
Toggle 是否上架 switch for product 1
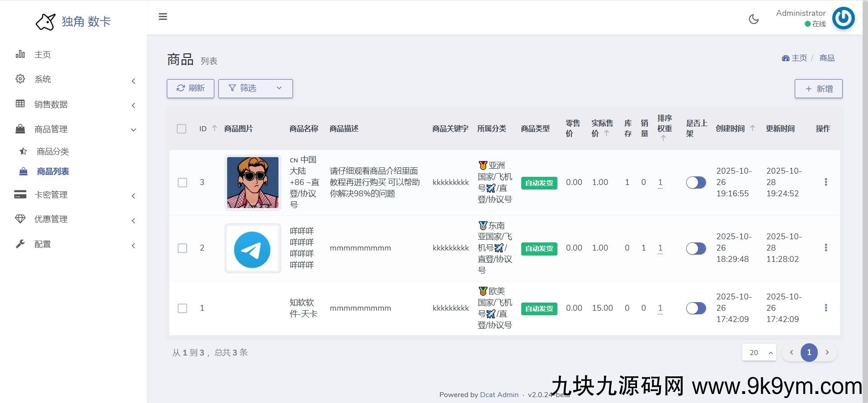pos(696,308)
